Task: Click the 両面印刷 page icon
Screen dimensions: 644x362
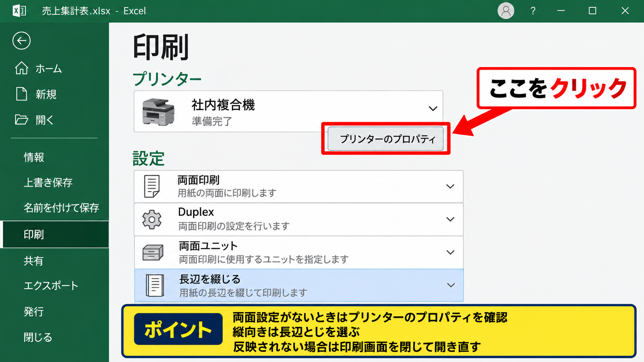Action: click(x=152, y=187)
